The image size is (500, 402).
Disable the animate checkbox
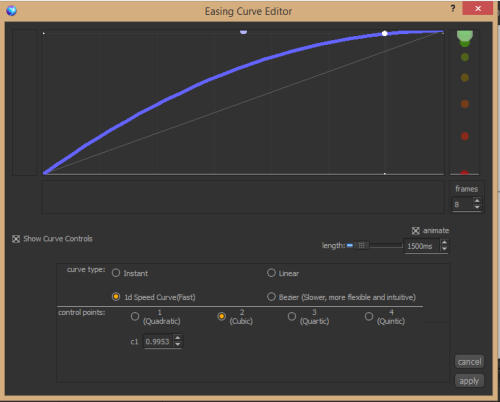[x=415, y=231]
